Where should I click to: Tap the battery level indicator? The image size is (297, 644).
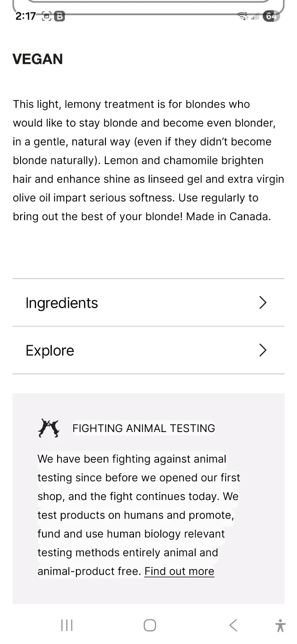point(271,17)
